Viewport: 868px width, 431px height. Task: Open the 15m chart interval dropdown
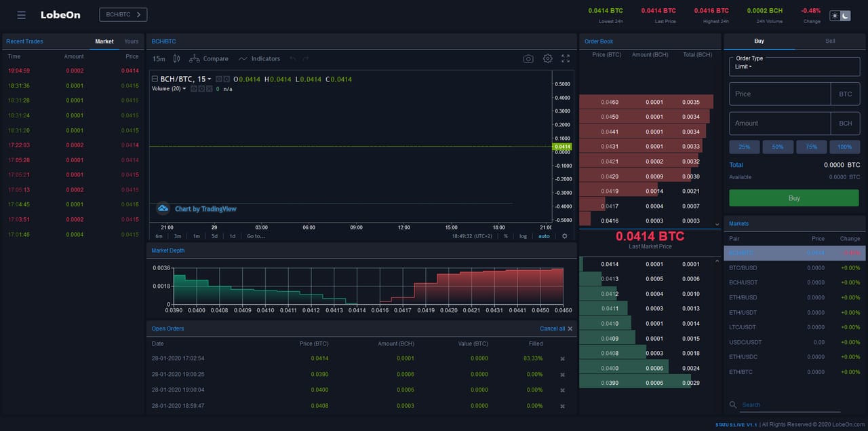[159, 59]
